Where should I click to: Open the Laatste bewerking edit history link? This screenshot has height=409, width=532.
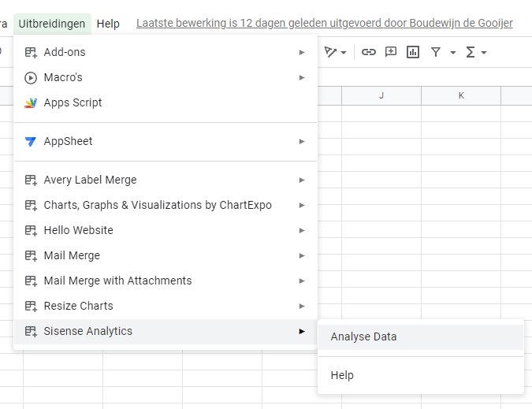click(325, 23)
